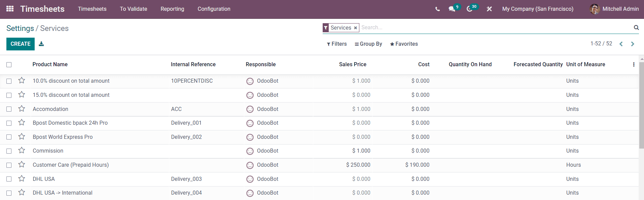Viewport: 644px width, 200px height.
Task: Click the Services filter funnel icon
Action: point(326,28)
